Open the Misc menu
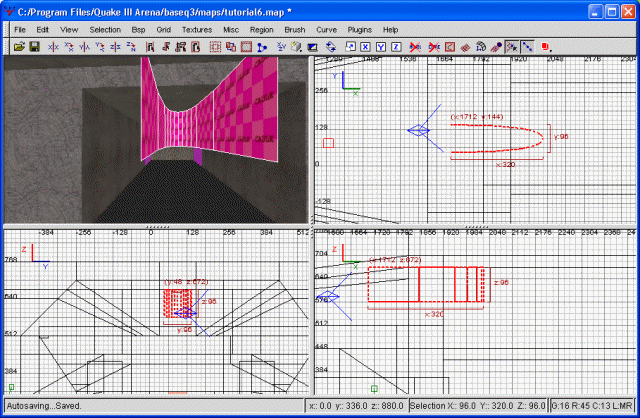Image resolution: width=640 pixels, height=418 pixels. point(231,30)
